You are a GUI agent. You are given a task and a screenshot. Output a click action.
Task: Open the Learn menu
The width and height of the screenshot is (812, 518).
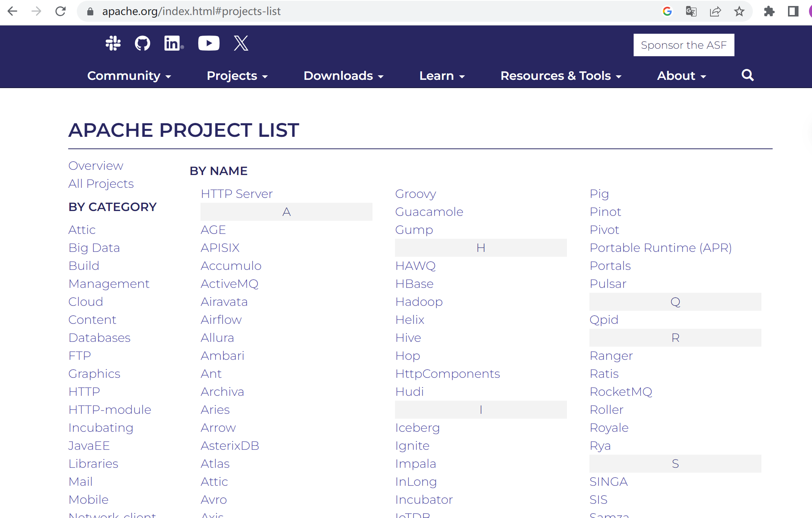442,76
